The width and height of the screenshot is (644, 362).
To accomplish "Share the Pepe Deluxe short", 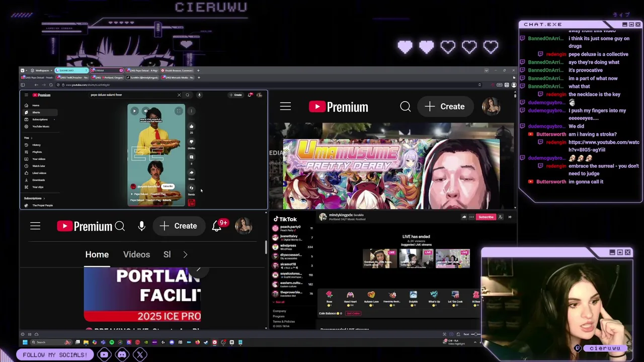I will pos(191,173).
